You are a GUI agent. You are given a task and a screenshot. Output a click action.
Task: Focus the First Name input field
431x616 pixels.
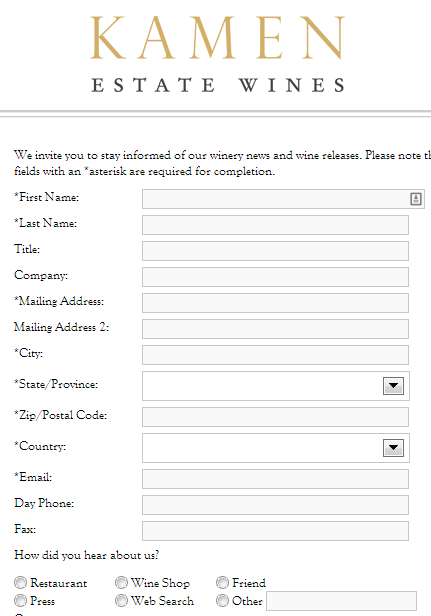[283, 199]
